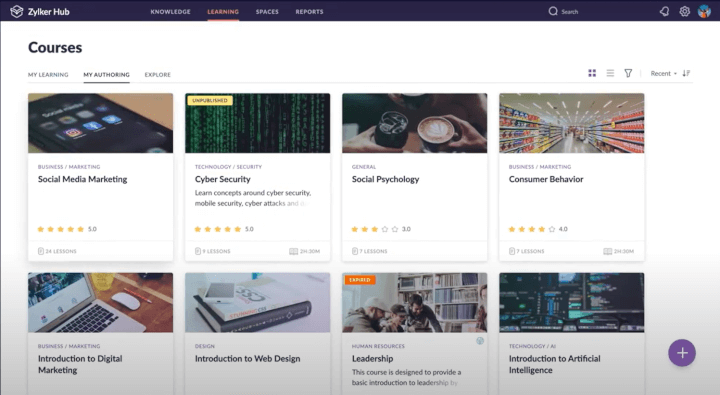Viewport: 720px width, 395px height.
Task: Click 'HUMAN RESOURCES' category label
Action: (x=378, y=346)
